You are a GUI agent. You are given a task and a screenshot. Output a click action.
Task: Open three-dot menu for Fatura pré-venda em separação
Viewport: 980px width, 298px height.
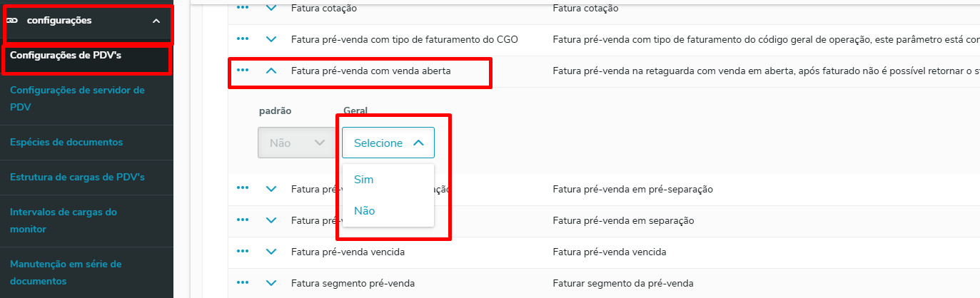click(242, 220)
